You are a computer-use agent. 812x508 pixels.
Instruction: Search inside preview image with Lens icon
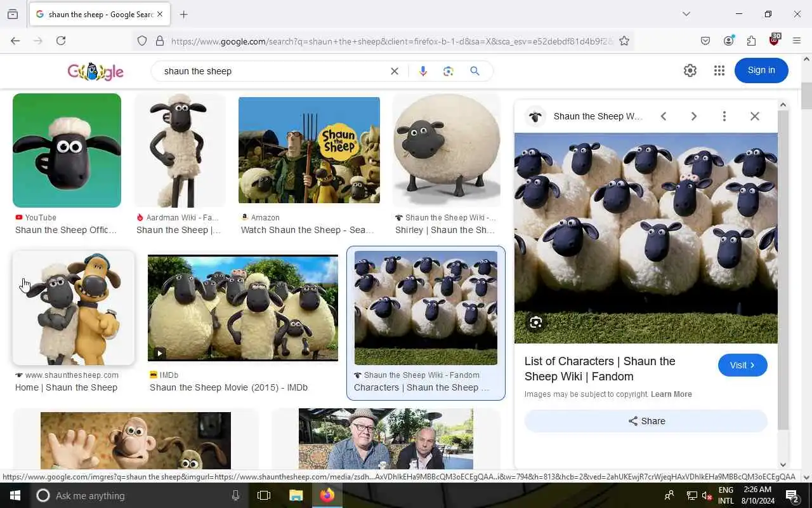point(536,323)
